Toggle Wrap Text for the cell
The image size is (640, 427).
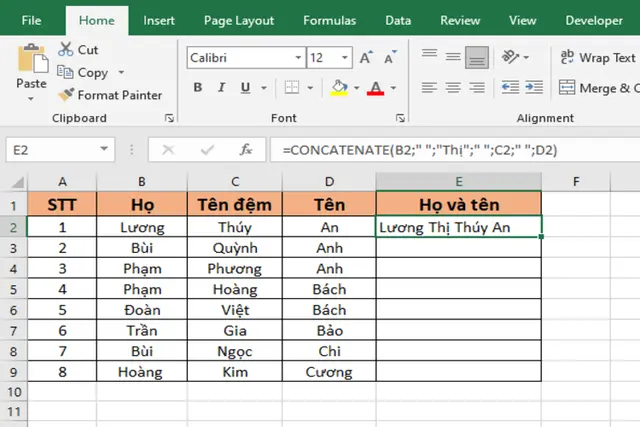click(598, 58)
